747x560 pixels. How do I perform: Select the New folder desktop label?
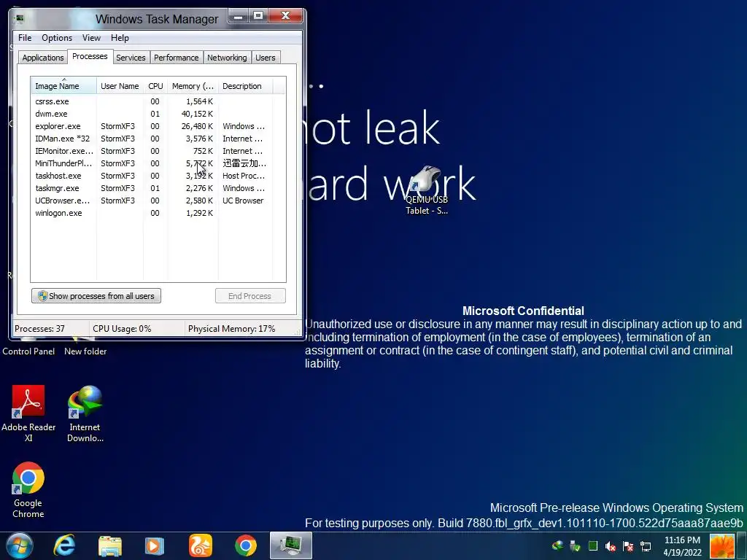pos(85,351)
